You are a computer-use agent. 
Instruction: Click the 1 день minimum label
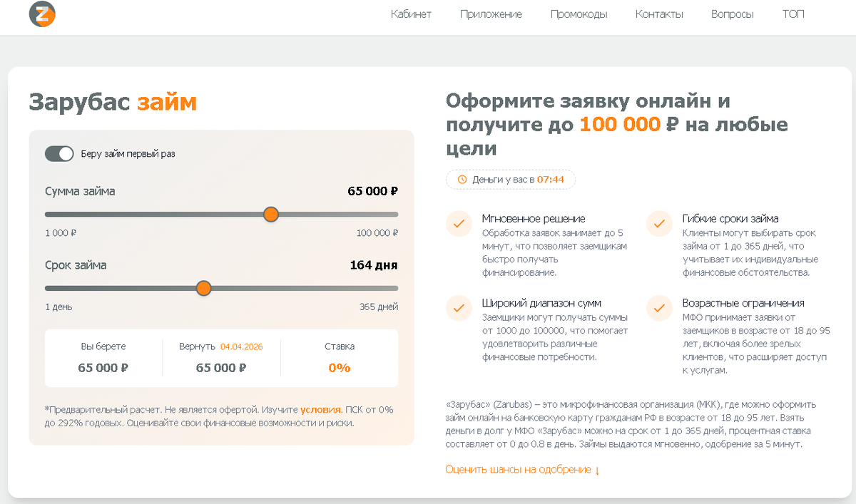coord(58,307)
